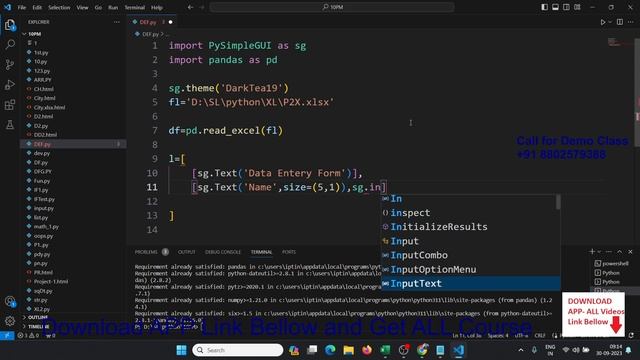Open the Manage gear menu
The width and height of the screenshot is (640, 360).
point(10,320)
